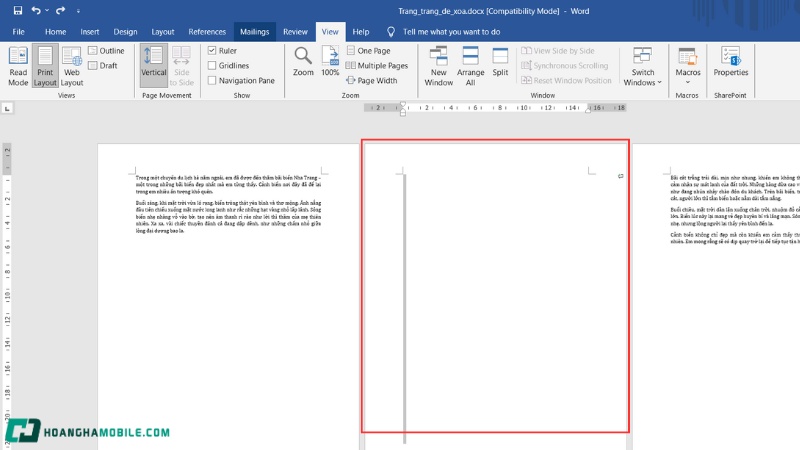This screenshot has height=450, width=800.
Task: Enable the Gridlines checkbox
Action: [x=212, y=65]
